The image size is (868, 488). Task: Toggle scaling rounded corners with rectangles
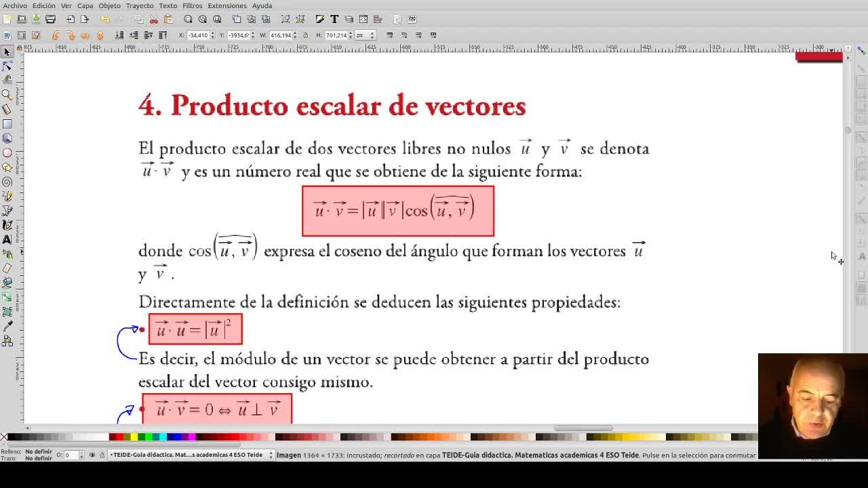(x=404, y=35)
